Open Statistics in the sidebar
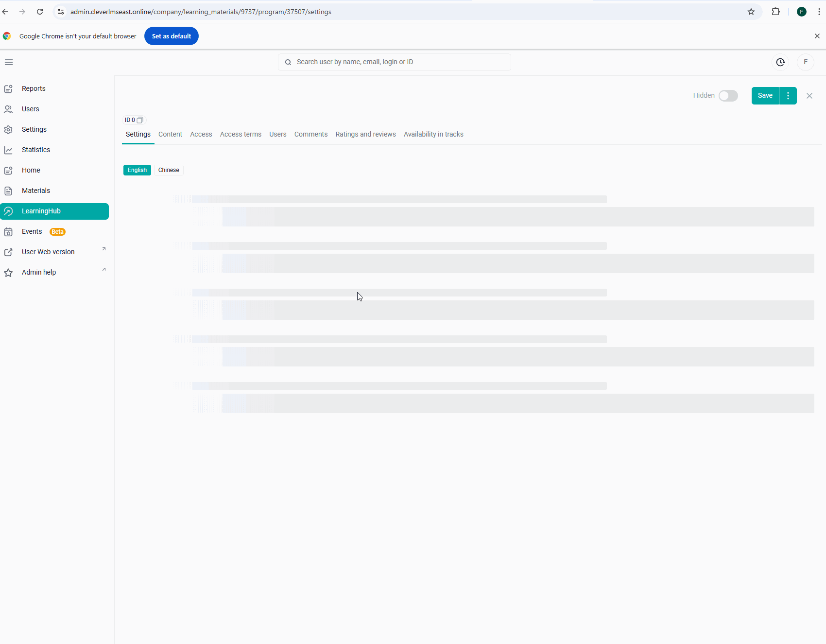 click(54, 150)
